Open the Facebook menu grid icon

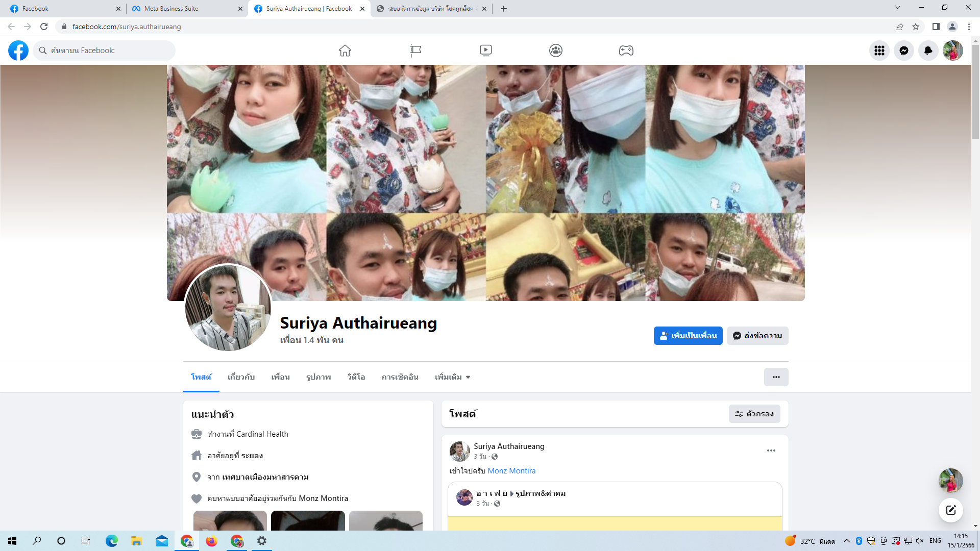click(x=879, y=51)
